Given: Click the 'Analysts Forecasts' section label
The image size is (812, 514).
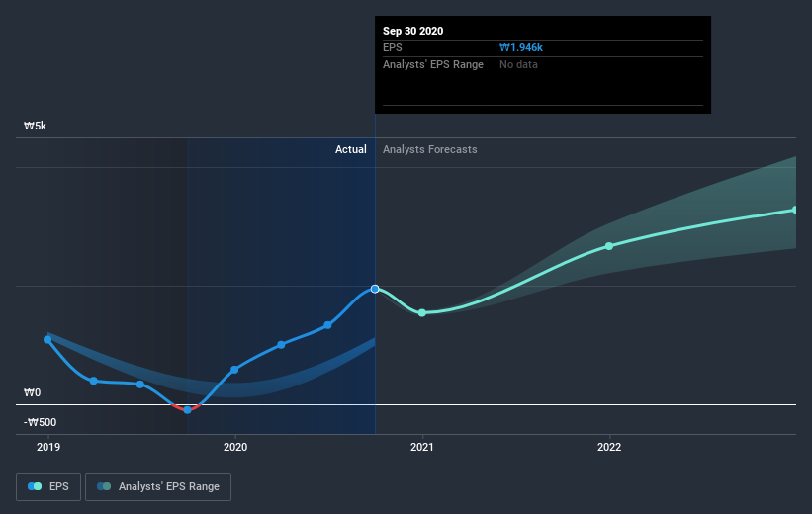Looking at the screenshot, I should [430, 149].
